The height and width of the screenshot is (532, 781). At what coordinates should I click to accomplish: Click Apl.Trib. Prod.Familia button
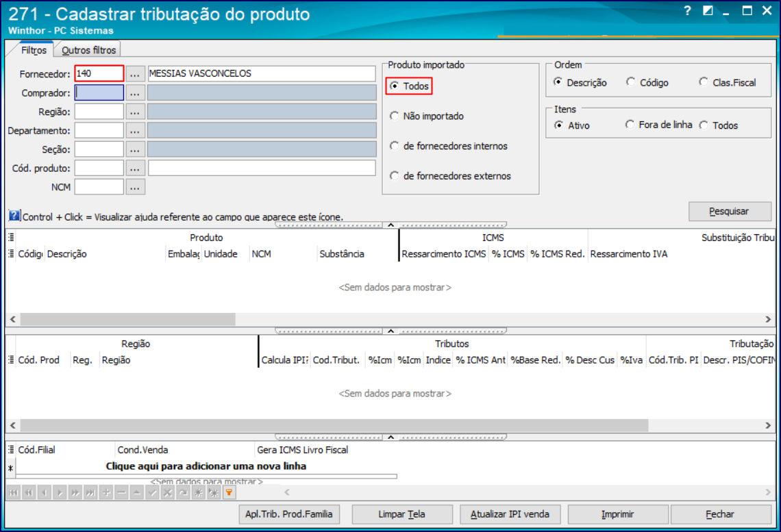[x=289, y=514]
